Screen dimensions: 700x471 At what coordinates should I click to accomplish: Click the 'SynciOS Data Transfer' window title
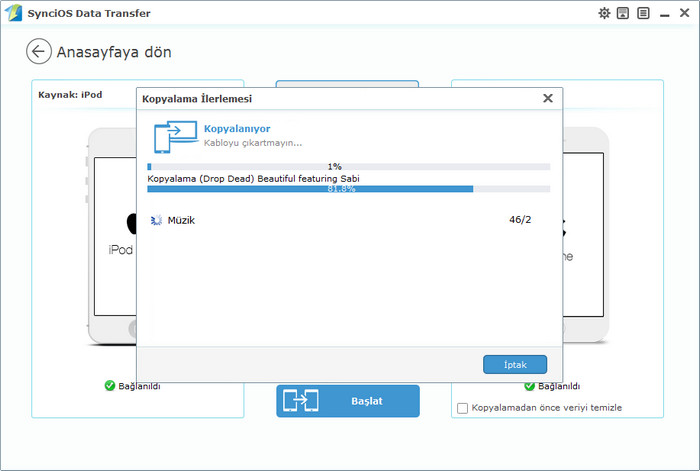click(89, 13)
